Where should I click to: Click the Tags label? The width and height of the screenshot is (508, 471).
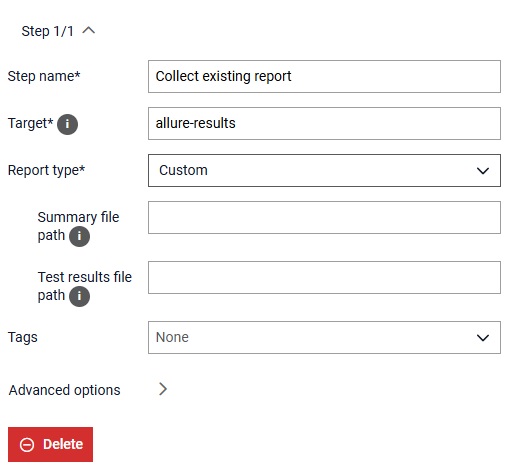tap(23, 337)
